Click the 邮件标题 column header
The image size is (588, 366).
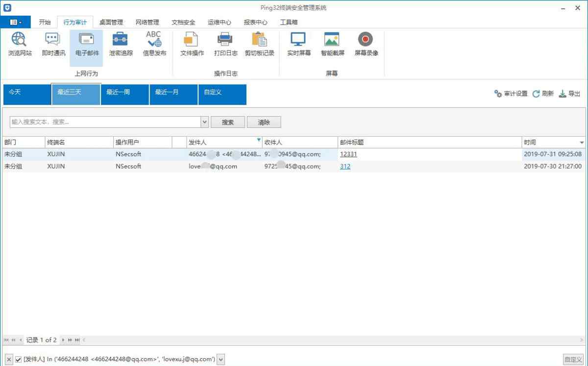tap(430, 143)
